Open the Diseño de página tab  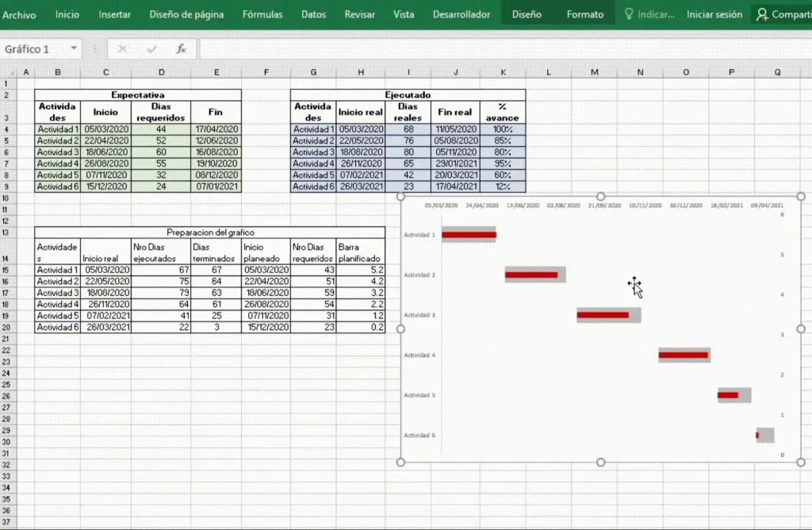click(186, 14)
